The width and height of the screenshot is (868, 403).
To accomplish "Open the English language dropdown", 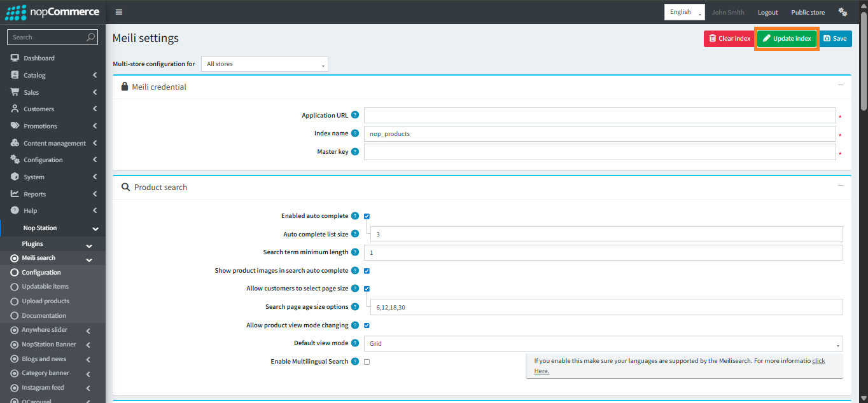I will tap(684, 12).
